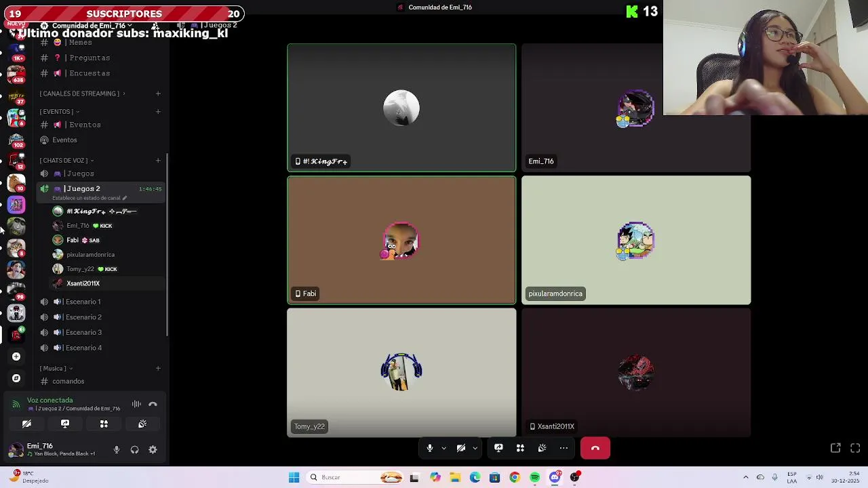Image resolution: width=868 pixels, height=488 pixels.
Task: Click the channel list scrollbar
Action: point(167,244)
